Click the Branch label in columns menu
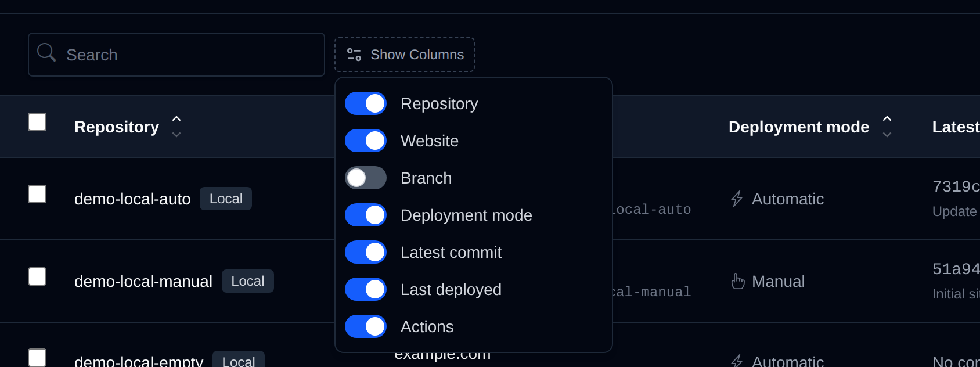This screenshot has height=367, width=980. click(426, 178)
